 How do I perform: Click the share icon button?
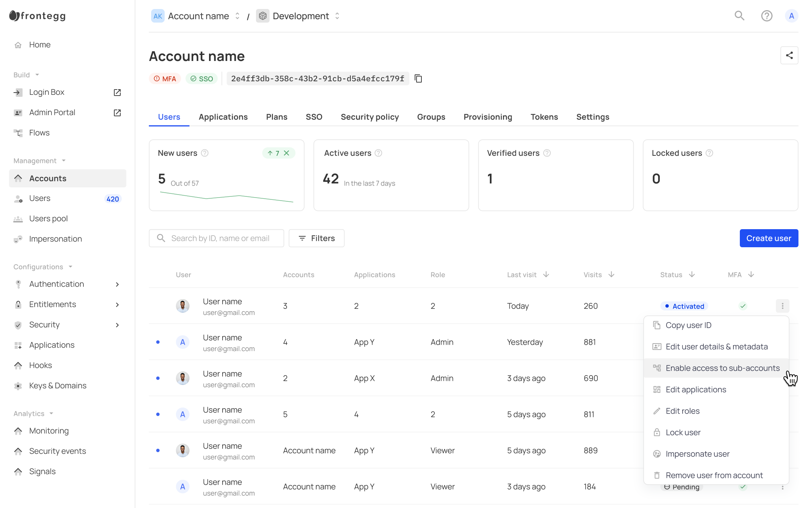[789, 56]
